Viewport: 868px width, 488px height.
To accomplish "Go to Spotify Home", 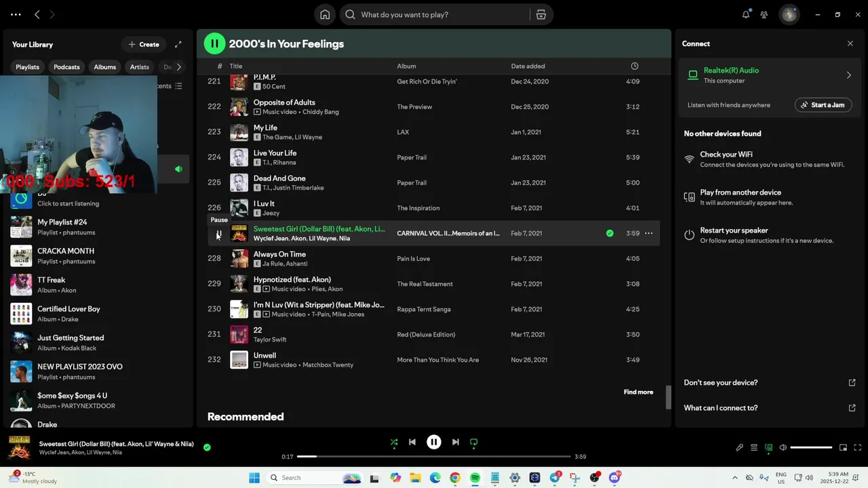I will coord(325,14).
